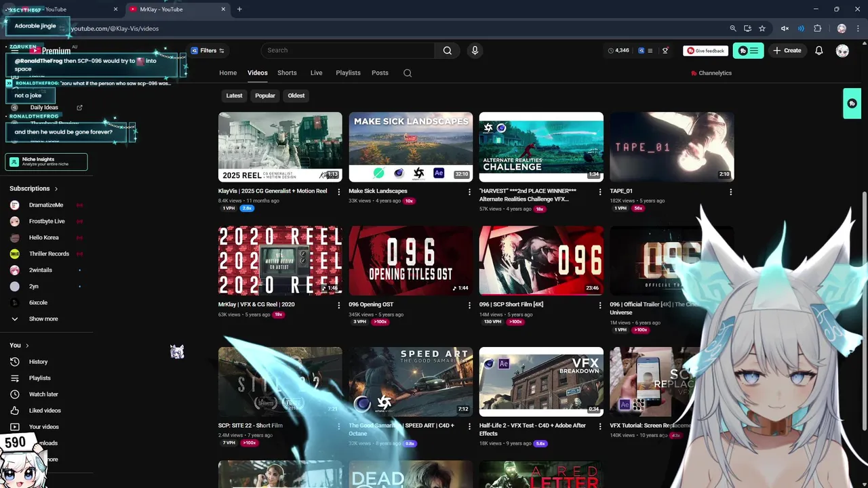
Task: Open the 096 | SCP Short Film title
Action: point(511,304)
